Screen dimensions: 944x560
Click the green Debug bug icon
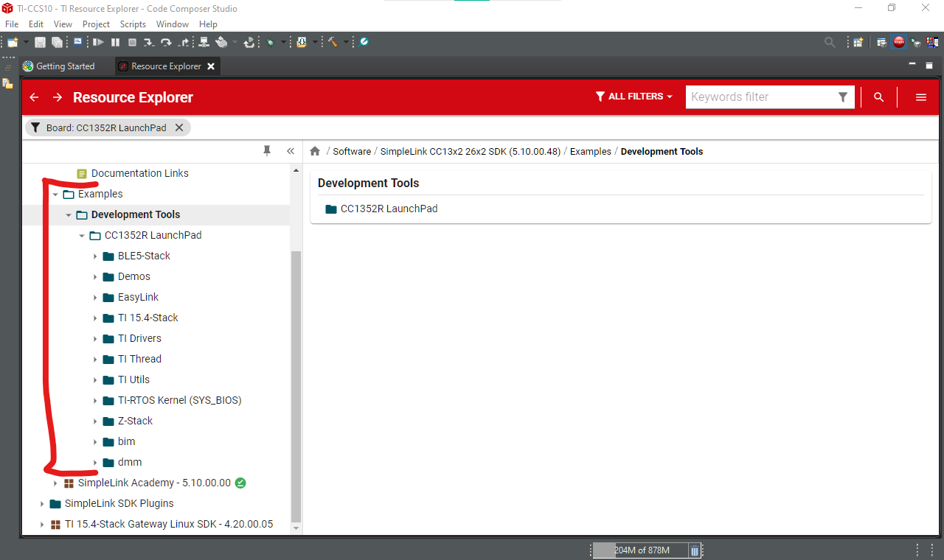click(x=271, y=43)
